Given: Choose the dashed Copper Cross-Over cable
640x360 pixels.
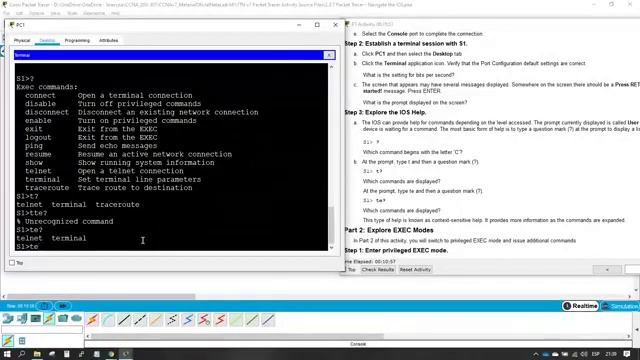Looking at the screenshot, I should [x=140, y=320].
